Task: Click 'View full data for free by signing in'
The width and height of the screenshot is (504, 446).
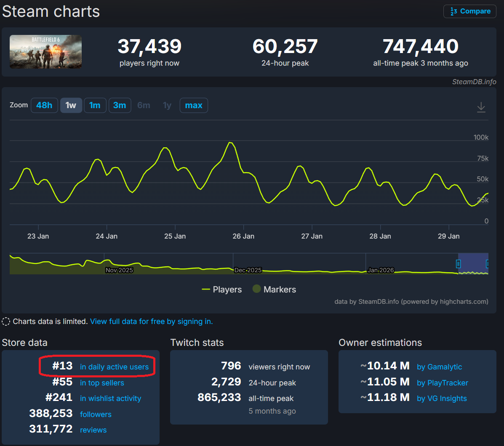Action: click(x=152, y=321)
